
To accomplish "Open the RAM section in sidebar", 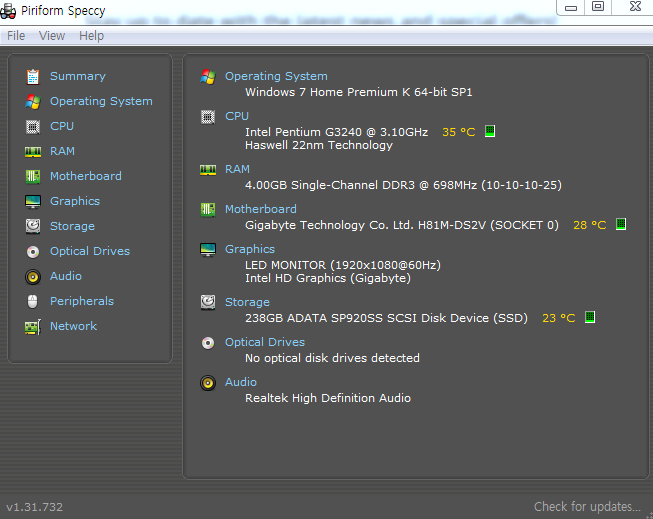I will (x=62, y=151).
